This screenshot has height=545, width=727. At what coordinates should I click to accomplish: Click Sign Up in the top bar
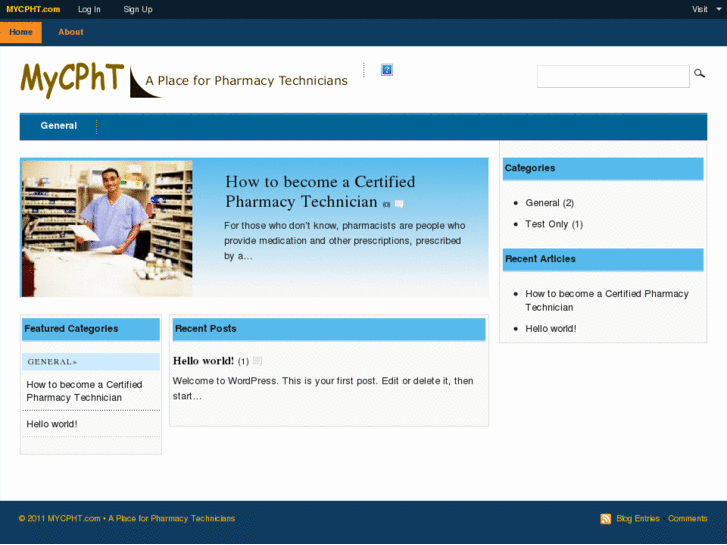coord(138,9)
